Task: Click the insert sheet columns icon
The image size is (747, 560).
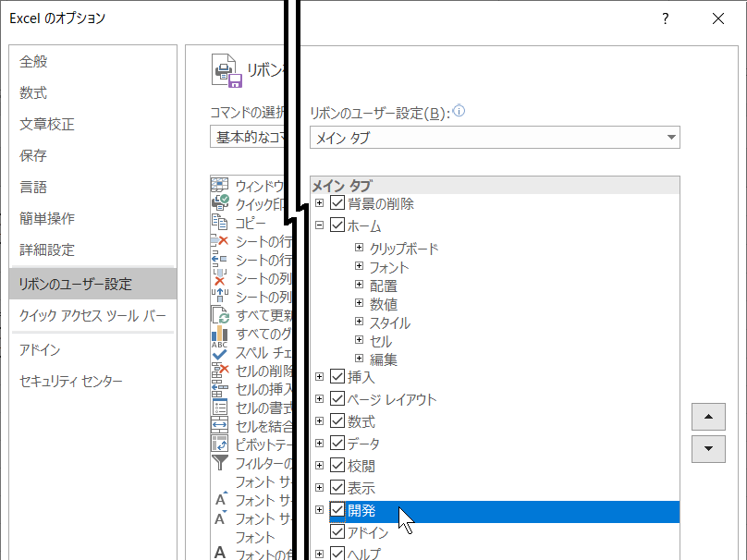Action: pyautogui.click(x=220, y=296)
